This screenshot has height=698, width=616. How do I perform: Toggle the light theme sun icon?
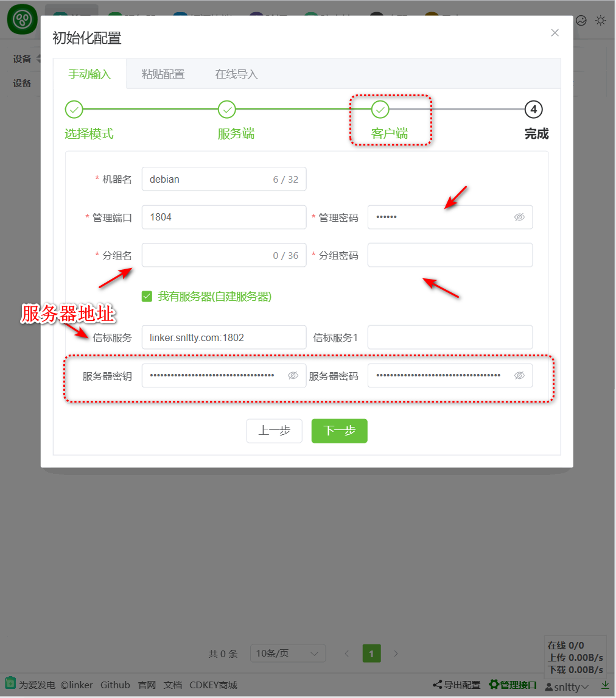pyautogui.click(x=600, y=21)
